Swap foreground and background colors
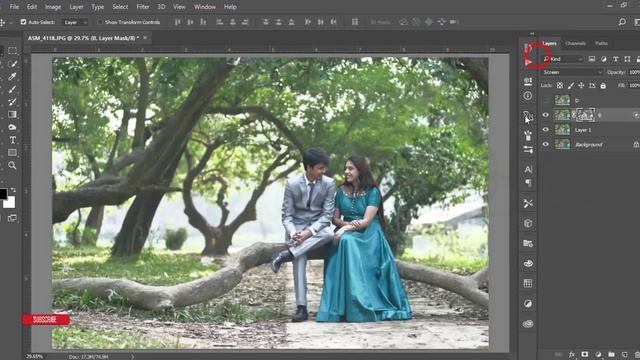The image size is (640, 360). pyautogui.click(x=13, y=190)
